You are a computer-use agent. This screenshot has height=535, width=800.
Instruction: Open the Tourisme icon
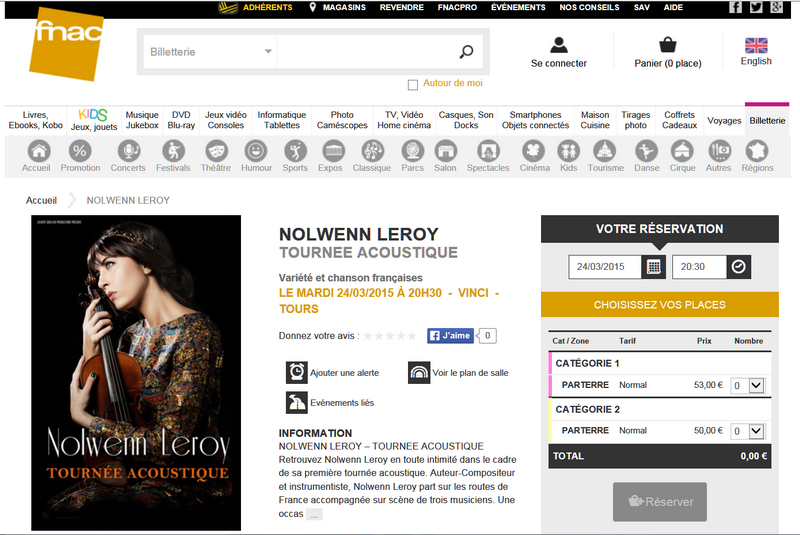pyautogui.click(x=605, y=151)
